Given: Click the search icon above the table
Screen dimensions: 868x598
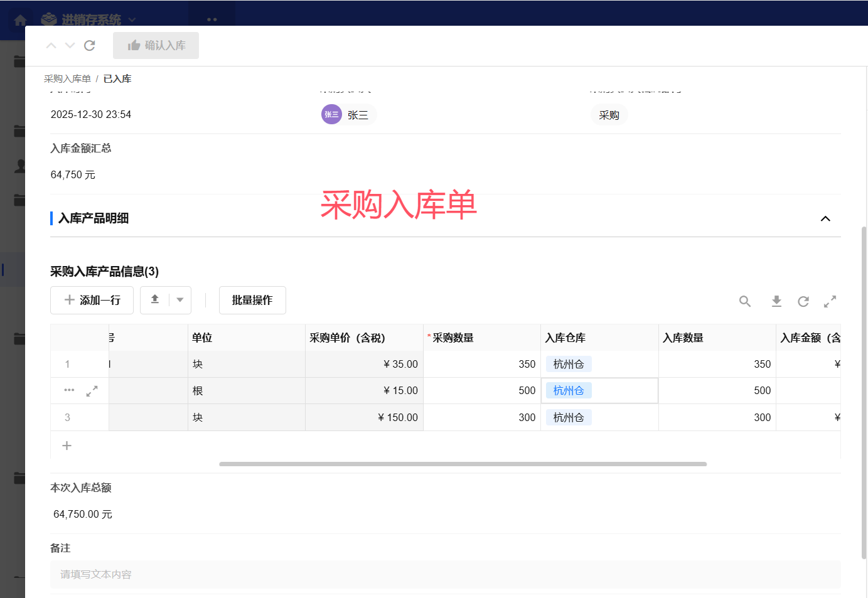Looking at the screenshot, I should (745, 301).
